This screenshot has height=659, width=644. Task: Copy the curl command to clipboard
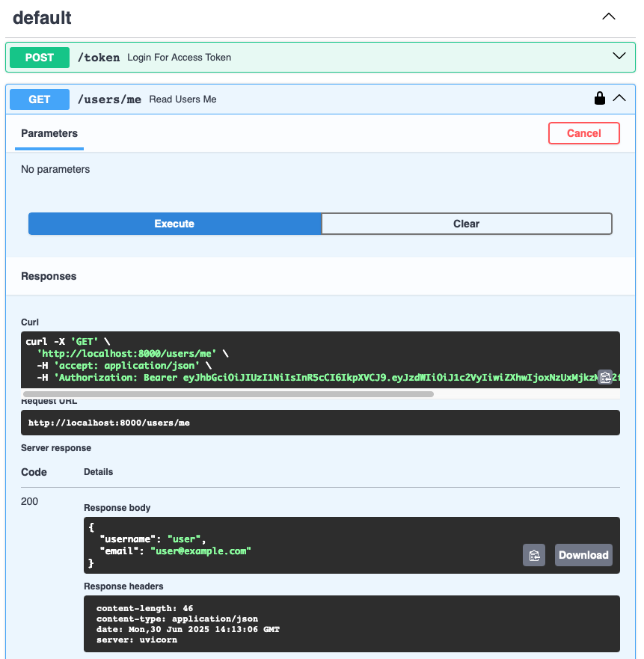[605, 378]
